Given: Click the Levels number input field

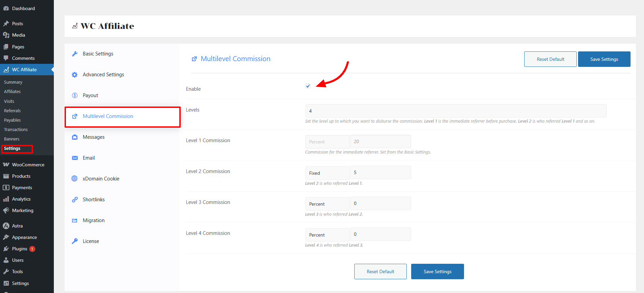Looking at the screenshot, I should coord(456,111).
